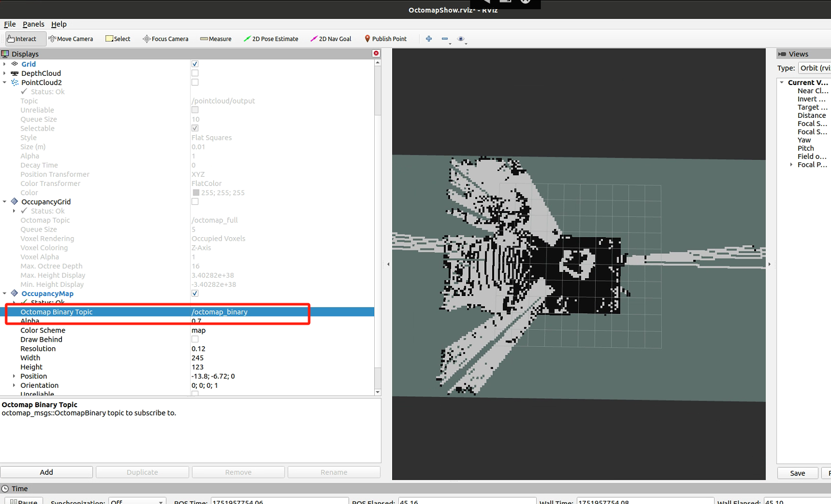Disable the OccupancyMap display

(x=195, y=293)
